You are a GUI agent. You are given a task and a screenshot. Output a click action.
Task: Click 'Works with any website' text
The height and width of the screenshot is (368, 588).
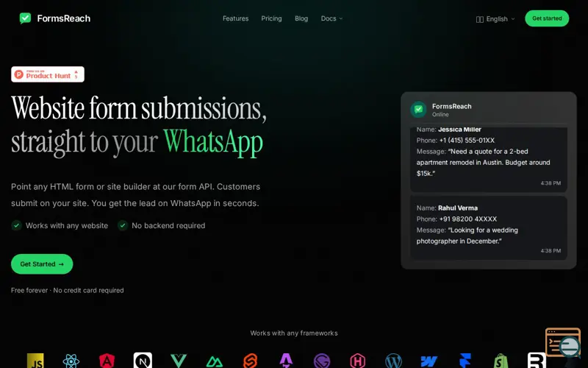[67, 226]
